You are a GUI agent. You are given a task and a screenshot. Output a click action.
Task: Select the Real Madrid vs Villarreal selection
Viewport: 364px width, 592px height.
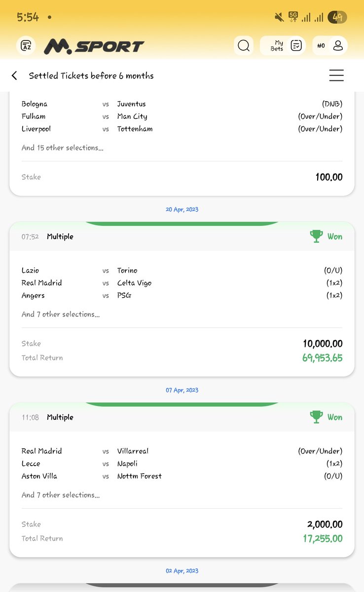[182, 451]
